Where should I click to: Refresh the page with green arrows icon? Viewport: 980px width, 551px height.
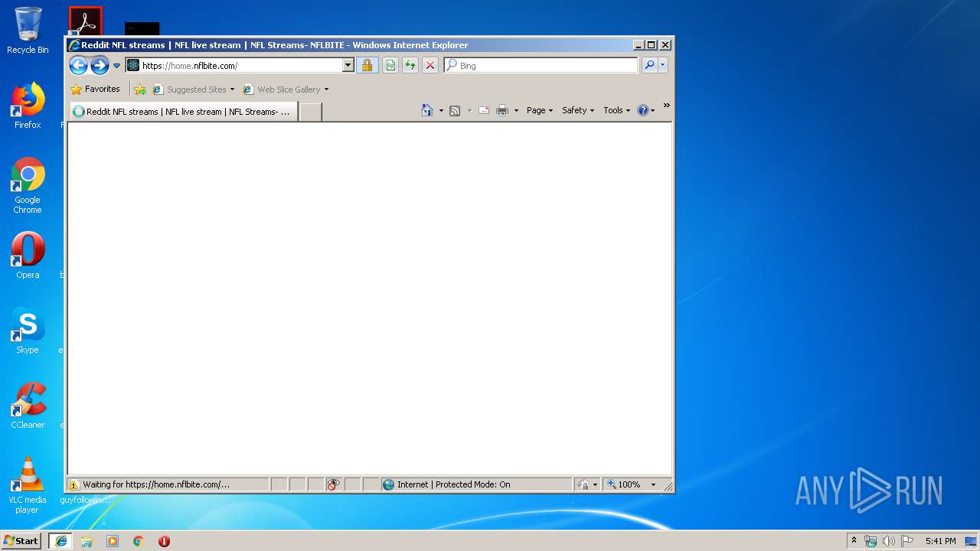coord(410,66)
